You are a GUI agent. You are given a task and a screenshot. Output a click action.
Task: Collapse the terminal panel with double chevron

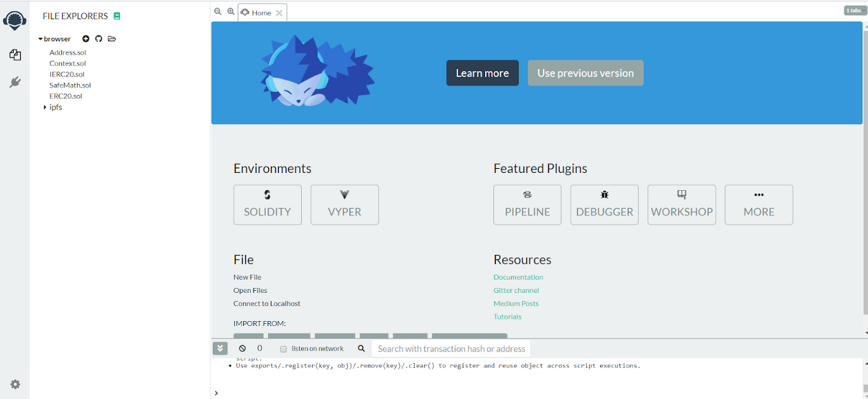click(x=220, y=349)
